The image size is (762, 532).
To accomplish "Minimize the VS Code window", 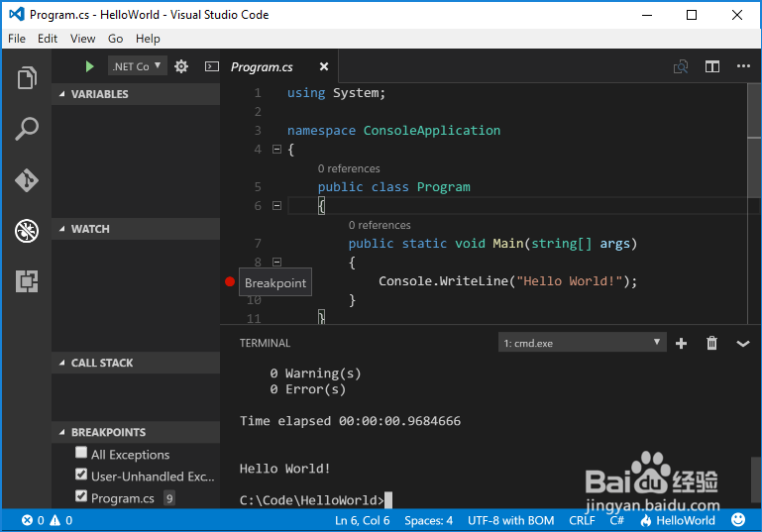I will pyautogui.click(x=647, y=15).
